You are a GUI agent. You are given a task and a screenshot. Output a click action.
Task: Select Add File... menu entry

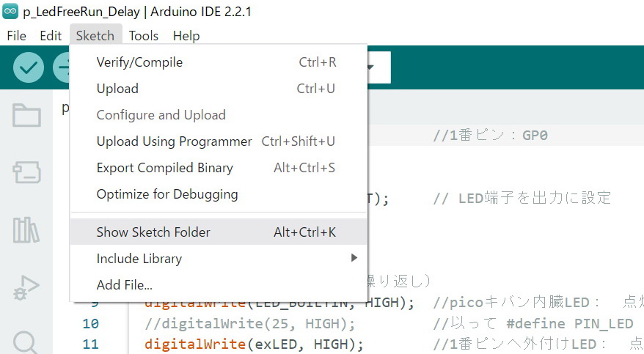pyautogui.click(x=219, y=284)
